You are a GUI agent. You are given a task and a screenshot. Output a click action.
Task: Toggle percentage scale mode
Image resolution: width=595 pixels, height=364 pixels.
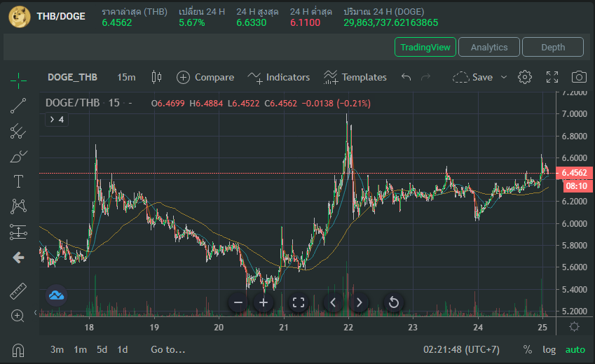527,349
